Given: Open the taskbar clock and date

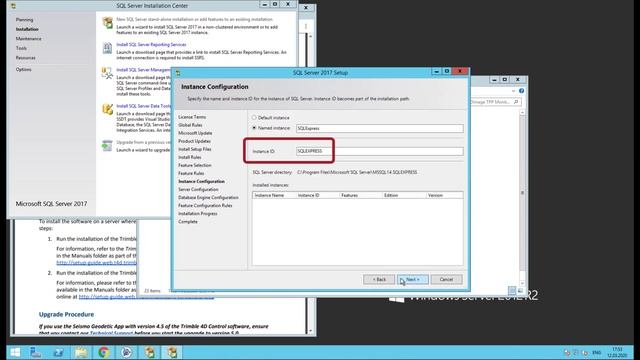Looking at the screenshot, I should pyautogui.click(x=617, y=352).
